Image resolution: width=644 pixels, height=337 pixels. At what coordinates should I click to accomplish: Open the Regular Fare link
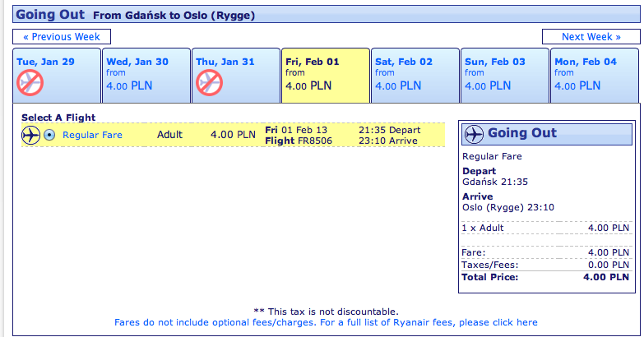pyautogui.click(x=92, y=135)
